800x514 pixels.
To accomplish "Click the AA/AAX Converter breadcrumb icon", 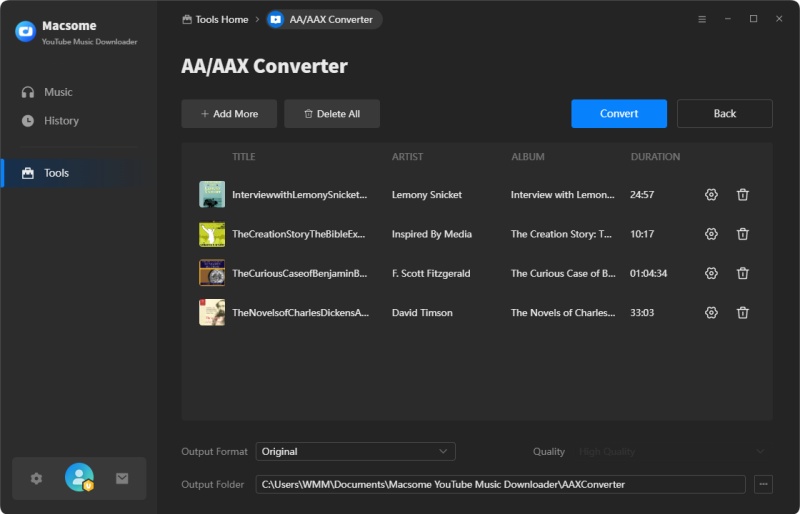I will click(x=276, y=19).
